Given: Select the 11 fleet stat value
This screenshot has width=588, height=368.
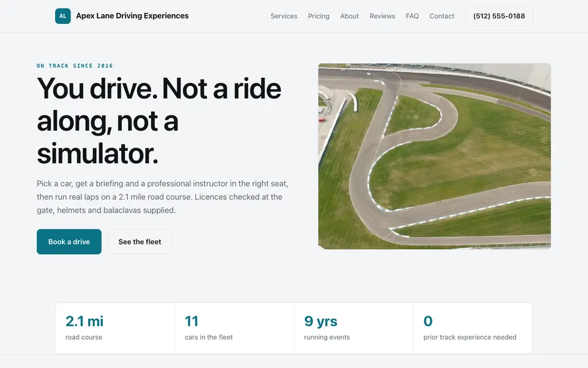Looking at the screenshot, I should coord(192,321).
